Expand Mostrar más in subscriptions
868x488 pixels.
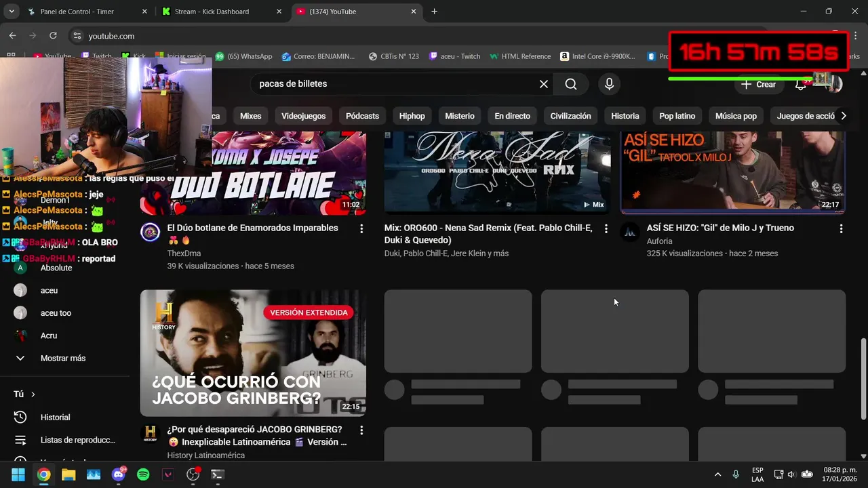pos(64,358)
